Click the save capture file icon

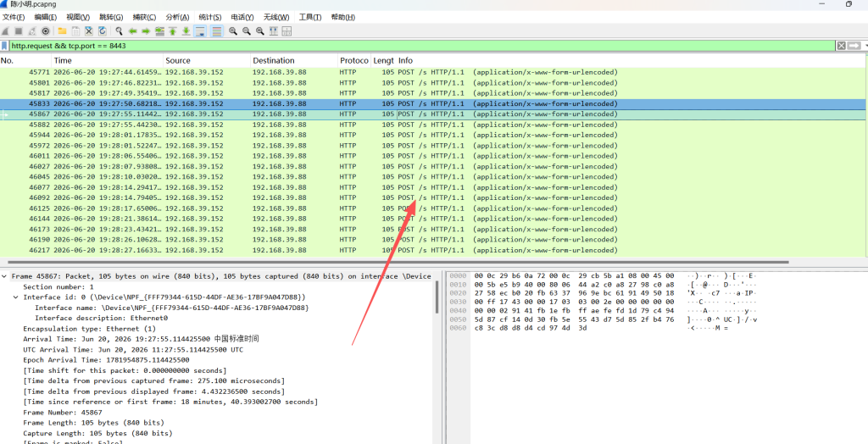click(75, 31)
